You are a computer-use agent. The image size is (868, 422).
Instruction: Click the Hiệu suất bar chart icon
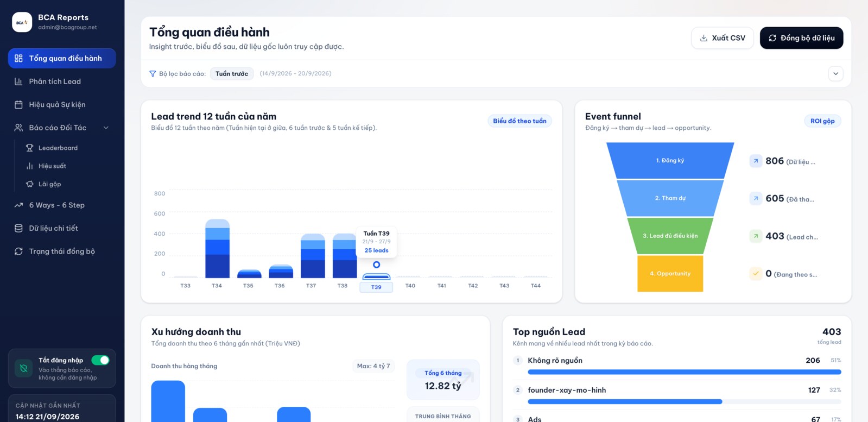click(x=30, y=166)
